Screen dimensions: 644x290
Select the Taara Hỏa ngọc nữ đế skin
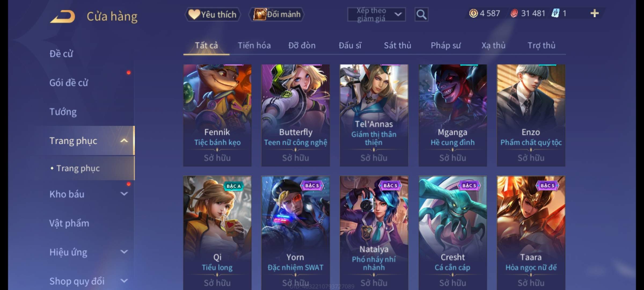(x=531, y=233)
